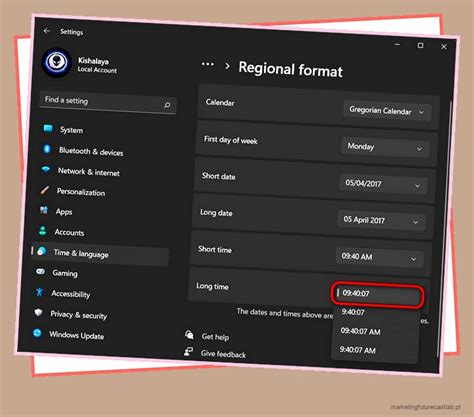
Task: Click the Get help link
Action: [x=215, y=337]
